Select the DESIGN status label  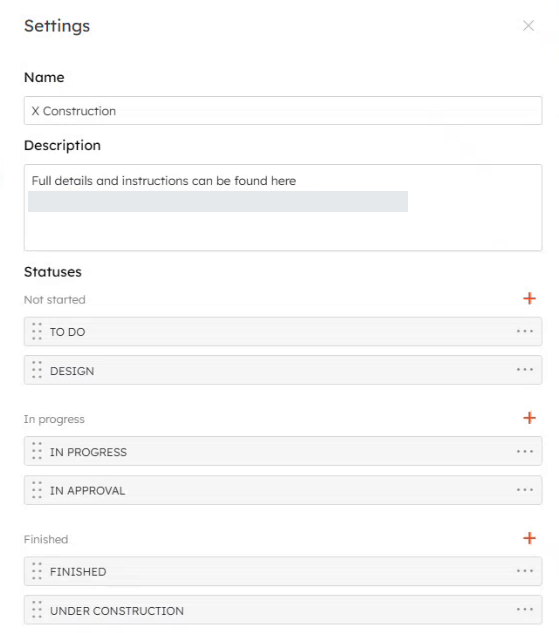click(x=72, y=371)
